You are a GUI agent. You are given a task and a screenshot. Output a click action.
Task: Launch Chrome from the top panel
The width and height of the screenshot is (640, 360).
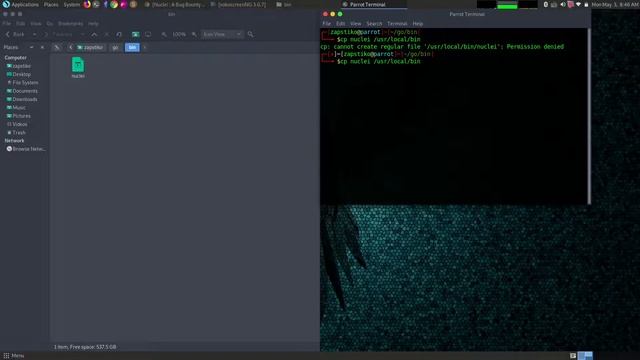tap(114, 4)
